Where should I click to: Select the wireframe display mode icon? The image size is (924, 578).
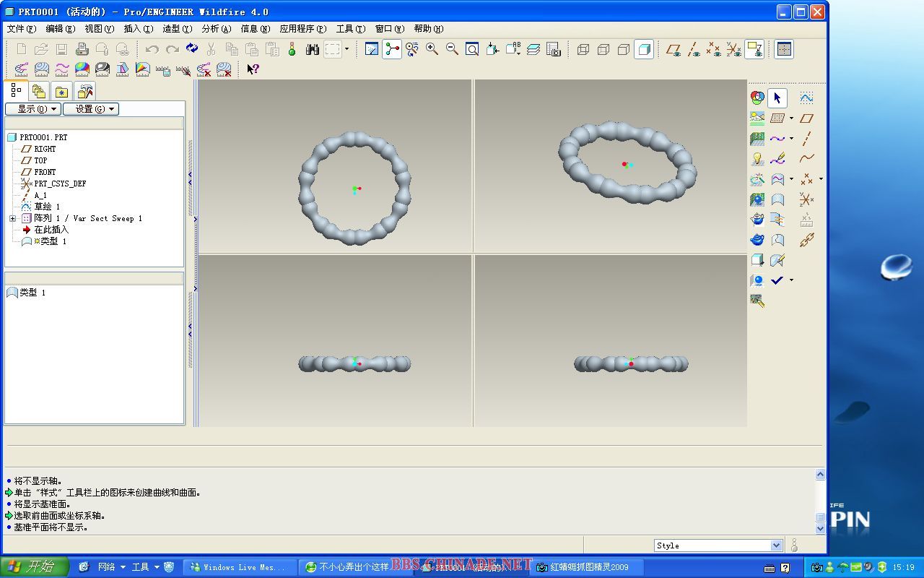click(x=583, y=49)
